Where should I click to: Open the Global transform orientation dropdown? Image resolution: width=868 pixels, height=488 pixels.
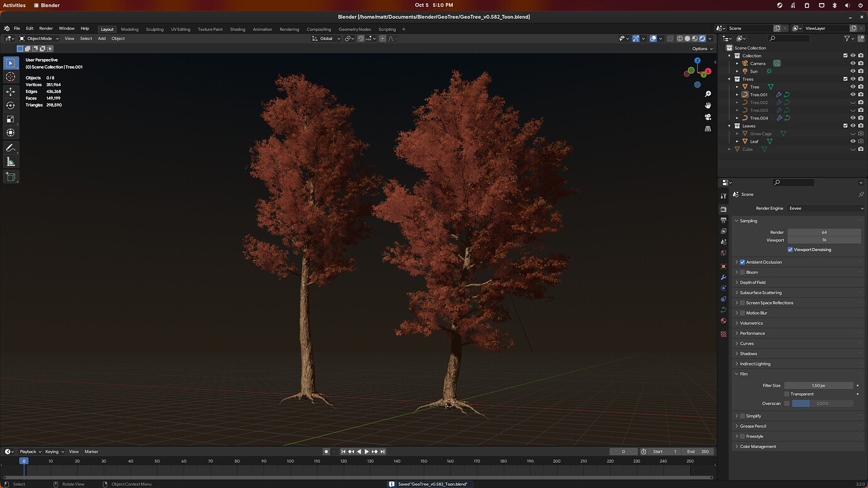[326, 38]
